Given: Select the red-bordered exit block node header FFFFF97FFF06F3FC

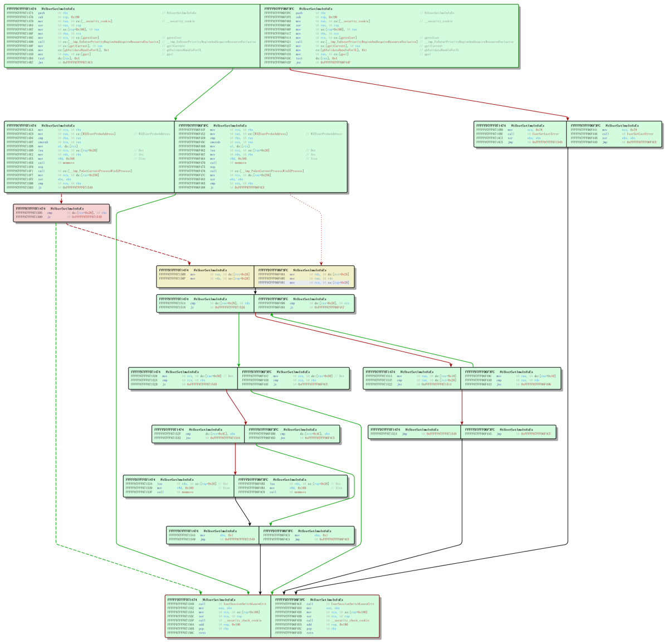Looking at the screenshot, I should pos(310,599).
